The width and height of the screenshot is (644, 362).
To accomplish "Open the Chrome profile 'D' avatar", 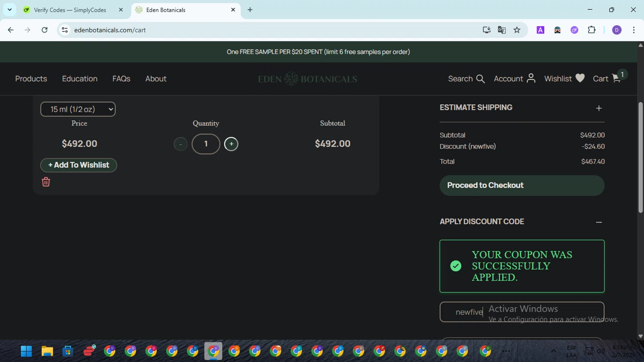I will tap(617, 30).
